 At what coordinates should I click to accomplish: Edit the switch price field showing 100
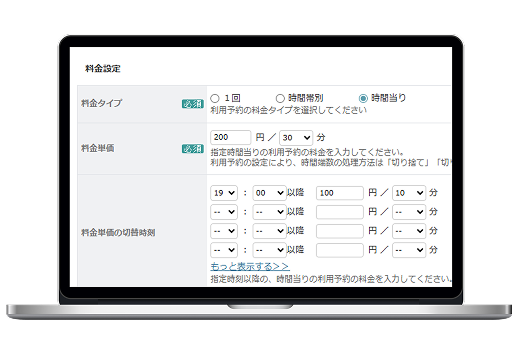[340, 193]
